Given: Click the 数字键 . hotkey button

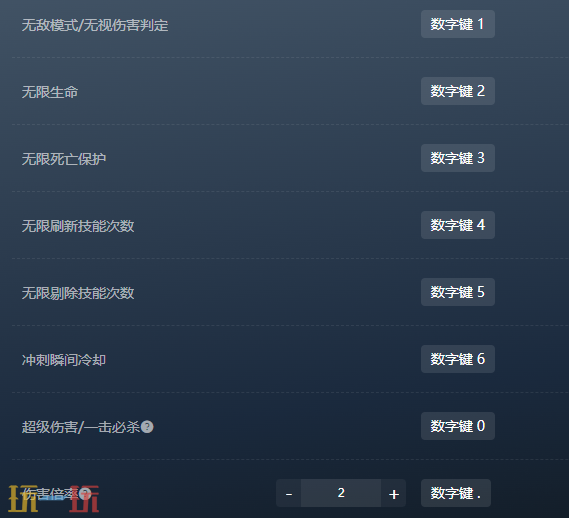Looking at the screenshot, I should click(456, 493).
